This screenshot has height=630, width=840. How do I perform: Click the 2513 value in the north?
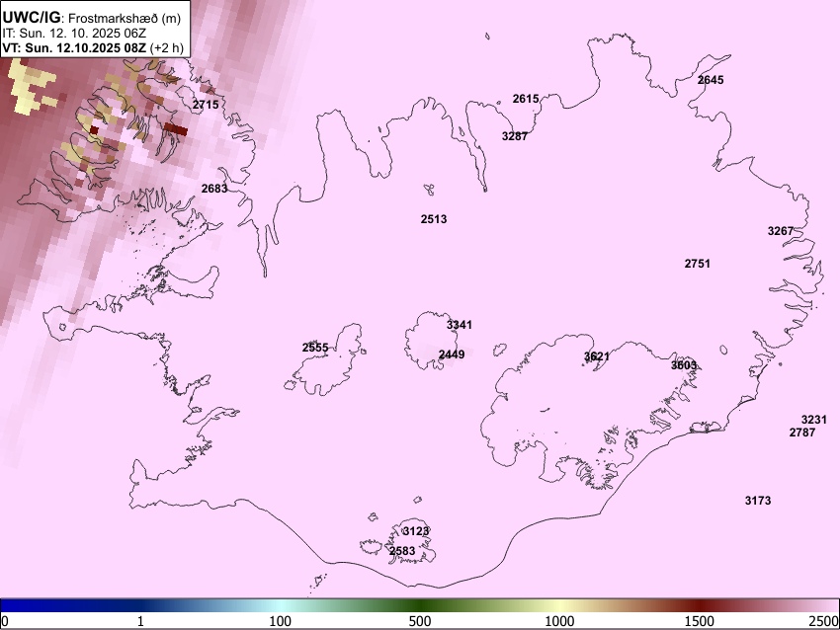(x=434, y=219)
